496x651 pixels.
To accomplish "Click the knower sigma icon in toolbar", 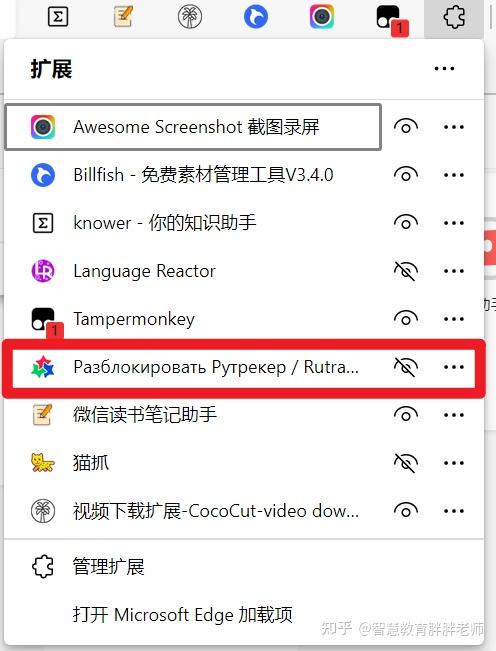I will (x=58, y=17).
